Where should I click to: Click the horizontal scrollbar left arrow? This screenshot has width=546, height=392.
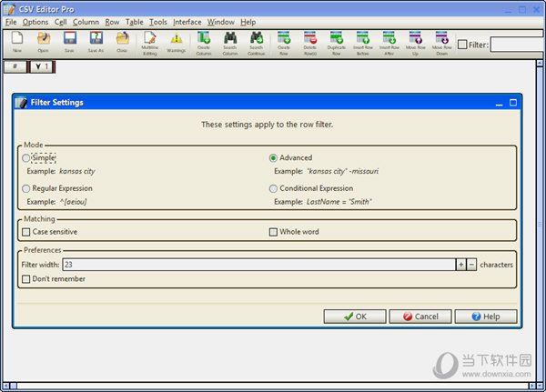coord(6,386)
